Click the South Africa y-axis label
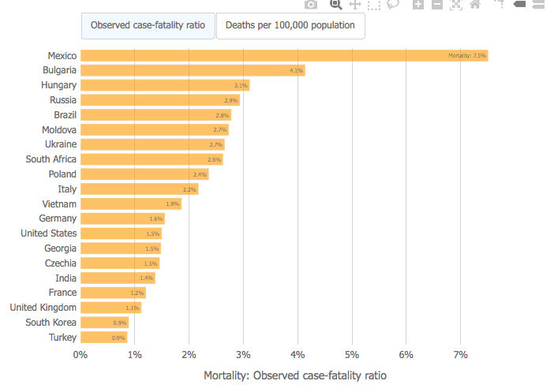Screen dimensions: 554x392 (x=51, y=159)
